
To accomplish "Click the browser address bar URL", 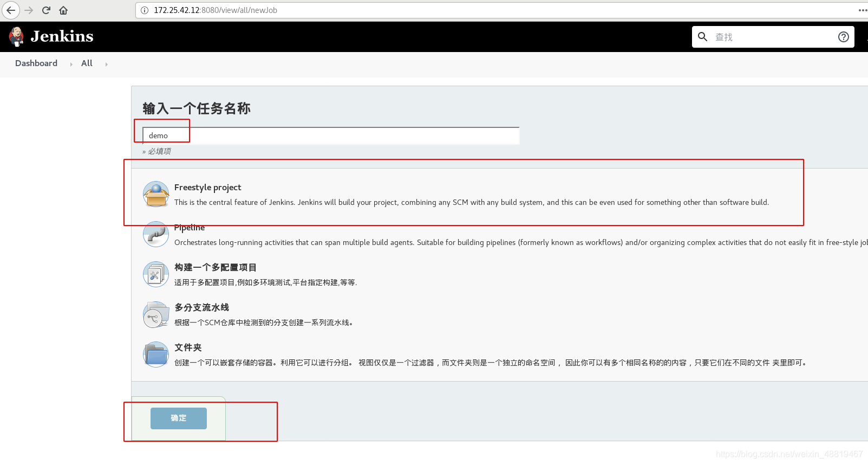I will coord(216,10).
